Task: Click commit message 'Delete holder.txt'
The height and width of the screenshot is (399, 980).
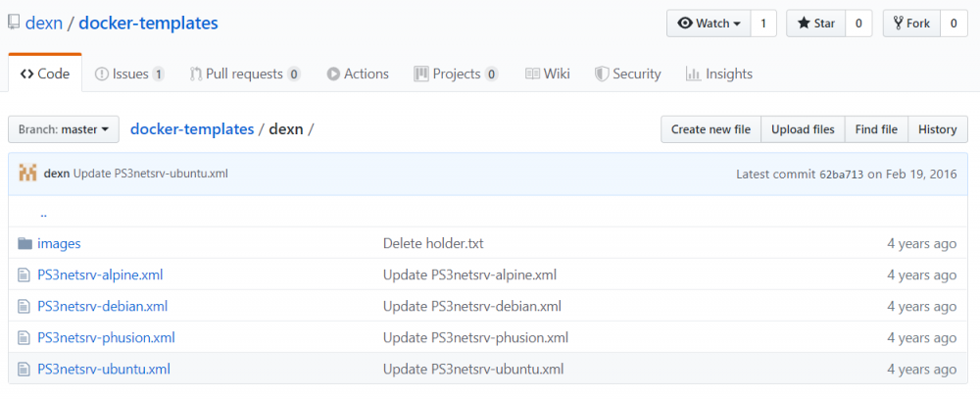Action: pyautogui.click(x=433, y=243)
